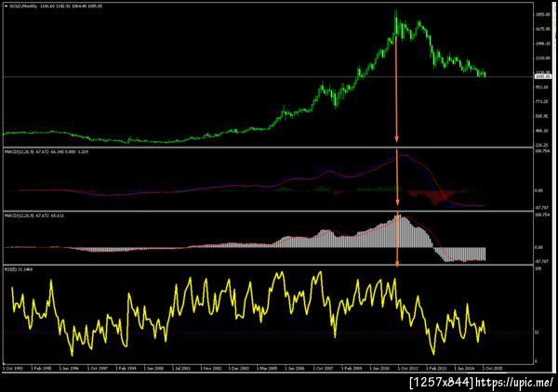The height and width of the screenshot is (392, 558).
Task: Click the 771.25 price axis label
Action: (x=541, y=101)
